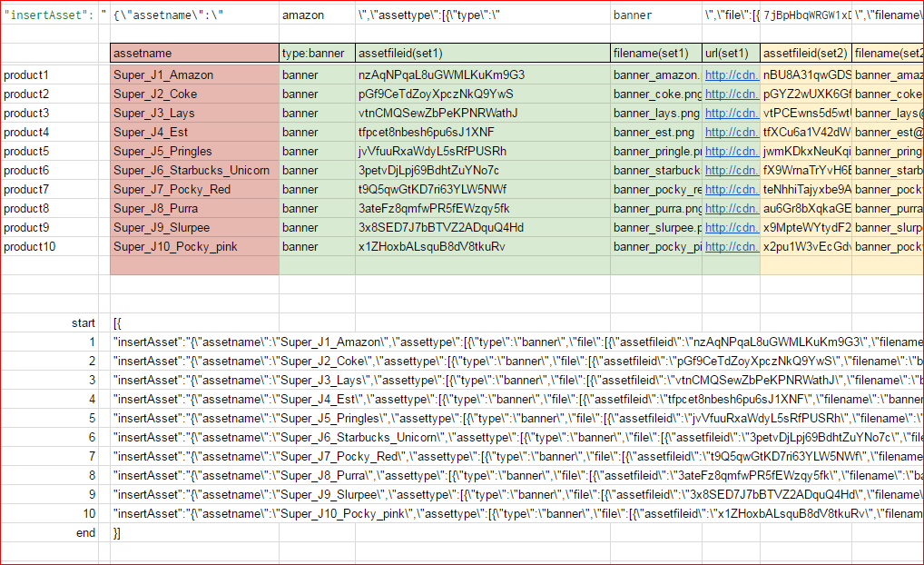Select file id 3ateFz8qmfwPR5fEWzqy5fk
Image resolution: width=924 pixels, height=565 pixels.
483,208
